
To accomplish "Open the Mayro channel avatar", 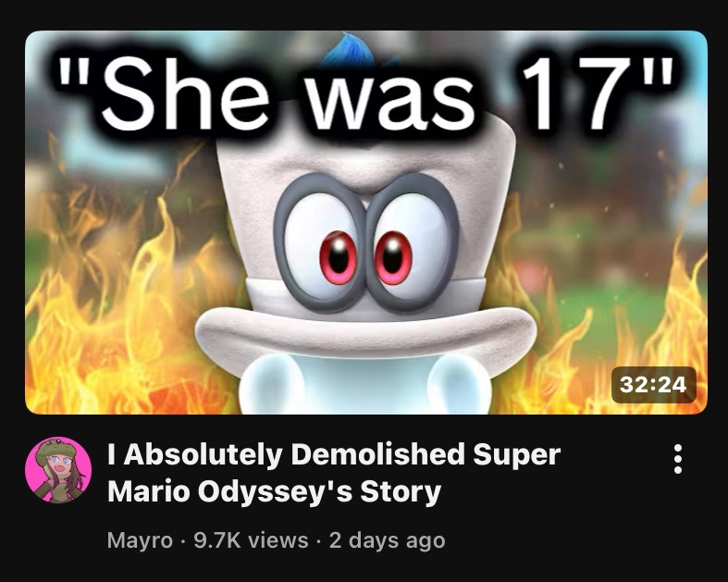I will (58, 470).
